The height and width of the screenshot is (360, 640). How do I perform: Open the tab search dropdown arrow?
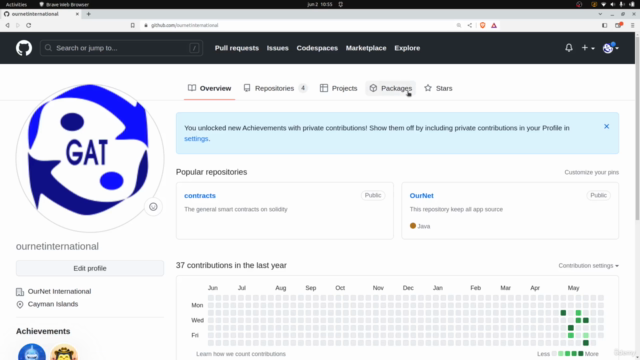[x=600, y=14]
